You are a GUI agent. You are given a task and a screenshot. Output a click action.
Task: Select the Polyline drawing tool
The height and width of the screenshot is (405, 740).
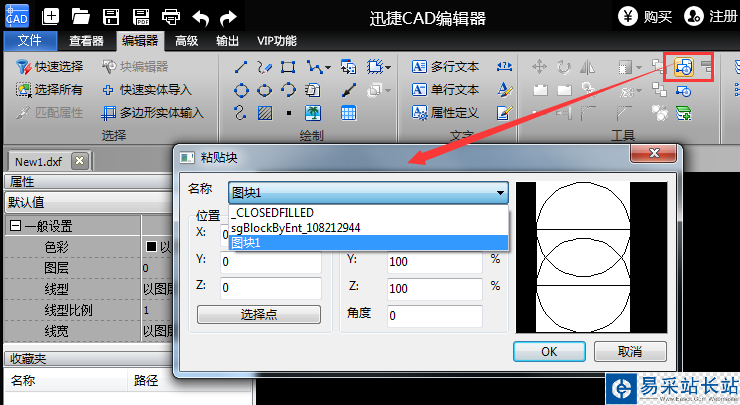313,67
